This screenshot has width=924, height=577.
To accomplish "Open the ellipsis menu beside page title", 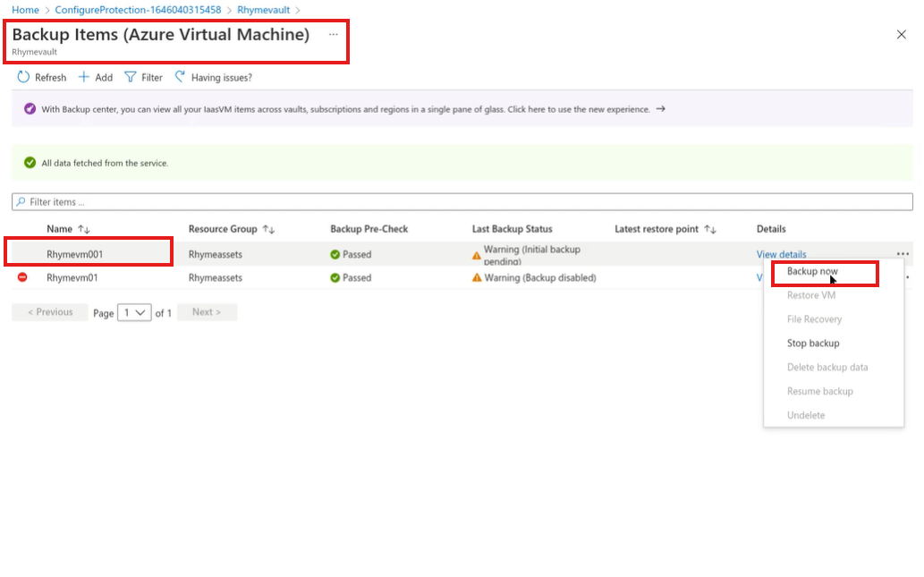I will tap(334, 34).
